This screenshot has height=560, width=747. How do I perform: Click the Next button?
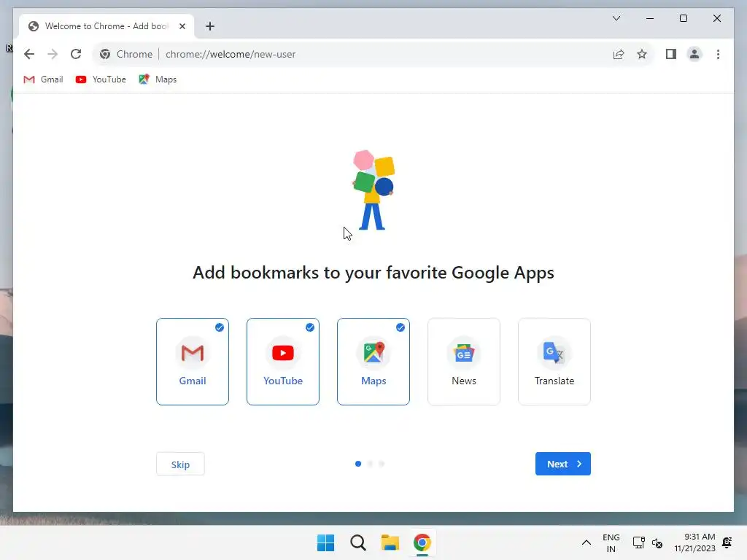point(563,464)
